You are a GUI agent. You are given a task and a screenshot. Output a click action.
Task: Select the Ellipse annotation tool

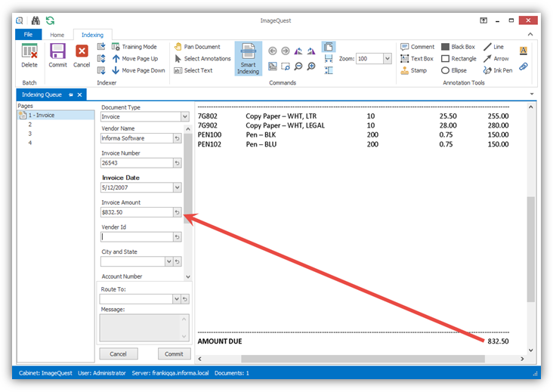(454, 70)
